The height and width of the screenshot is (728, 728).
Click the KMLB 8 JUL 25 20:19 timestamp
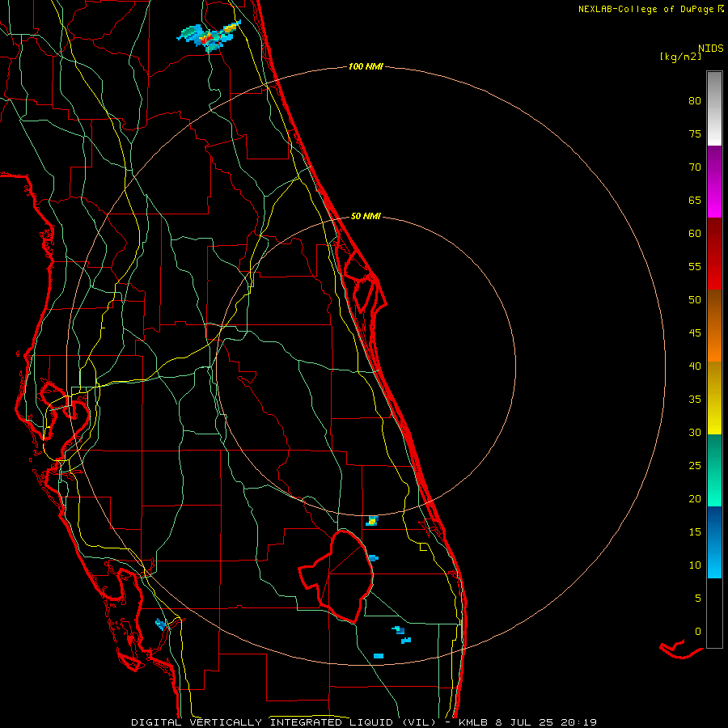click(527, 722)
